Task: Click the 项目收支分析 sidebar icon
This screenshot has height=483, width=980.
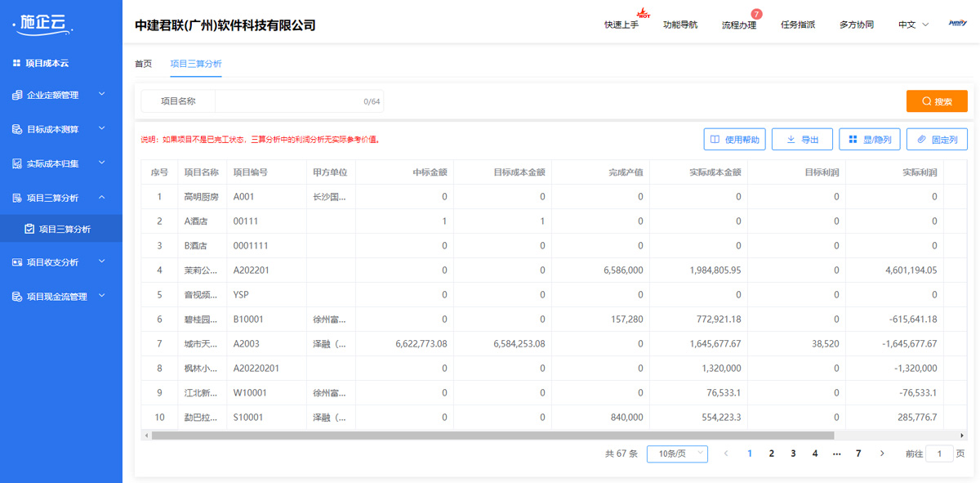Action: click(x=17, y=262)
